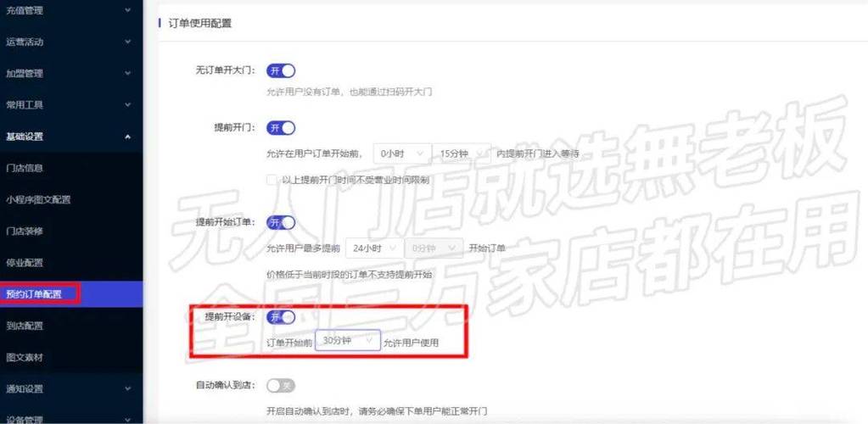Open the 15分钟 dropdown for 提前开门
Viewport: 868px width, 424px height.
[461, 153]
